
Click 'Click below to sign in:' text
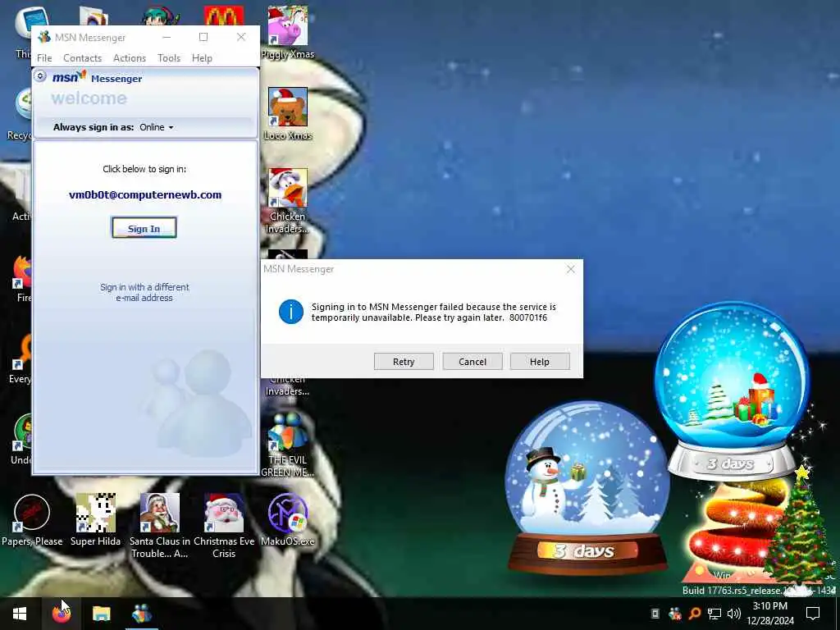click(x=144, y=169)
